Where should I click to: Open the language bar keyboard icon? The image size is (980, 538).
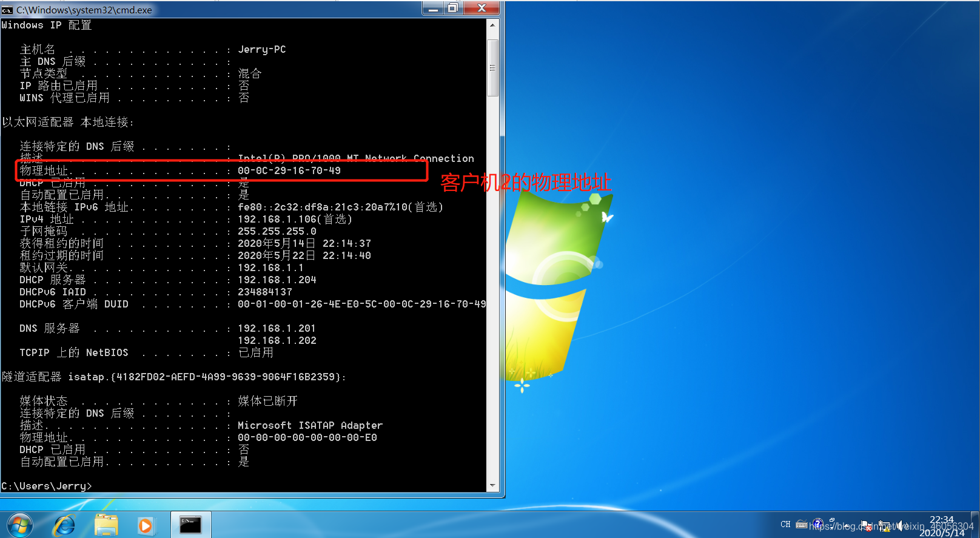coord(802,524)
